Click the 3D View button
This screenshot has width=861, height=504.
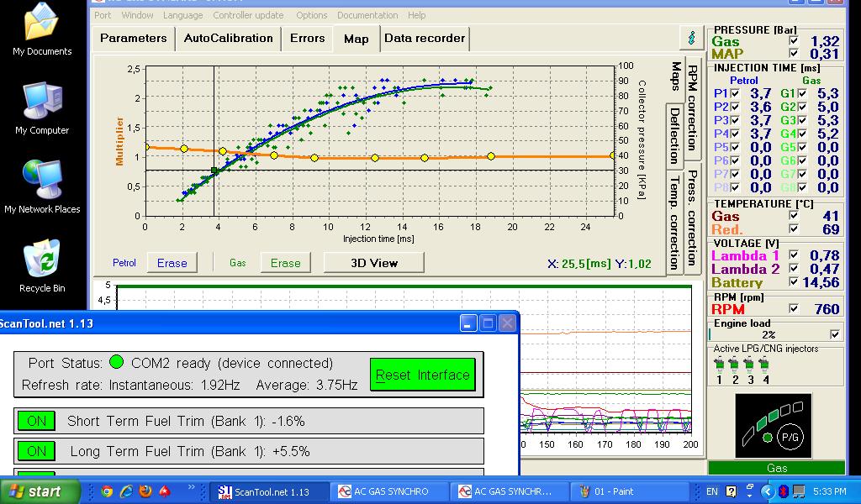373,263
